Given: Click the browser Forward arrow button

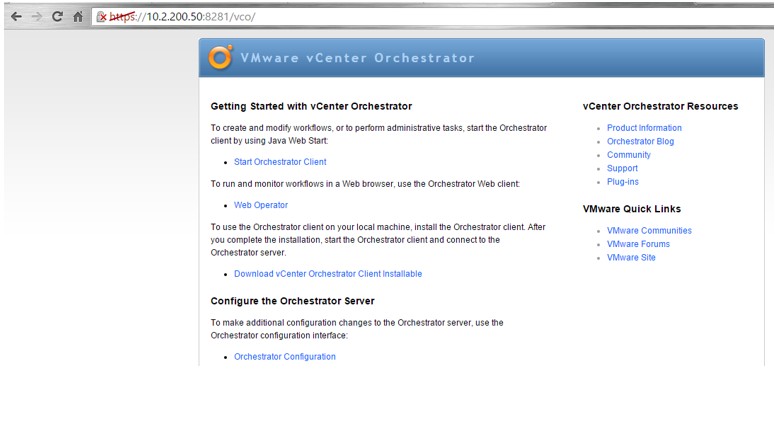Looking at the screenshot, I should [34, 18].
